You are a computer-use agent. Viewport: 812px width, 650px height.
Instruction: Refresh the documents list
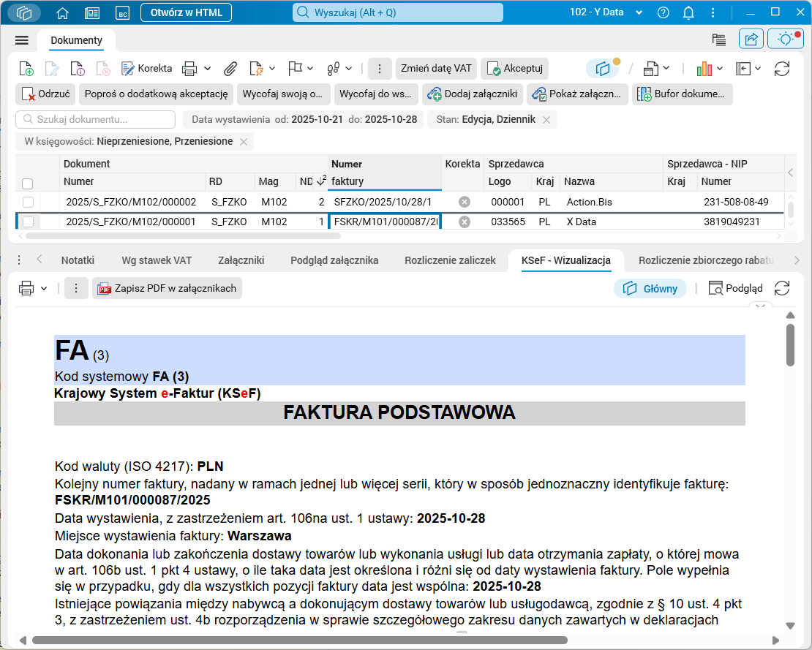(782, 68)
